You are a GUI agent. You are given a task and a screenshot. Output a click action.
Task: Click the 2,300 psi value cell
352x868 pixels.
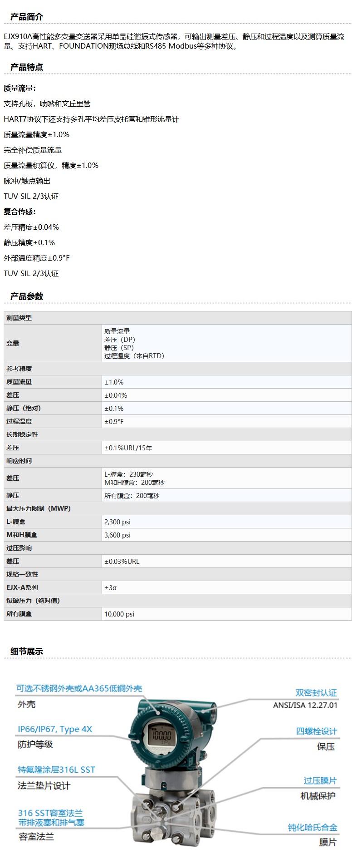226,522
